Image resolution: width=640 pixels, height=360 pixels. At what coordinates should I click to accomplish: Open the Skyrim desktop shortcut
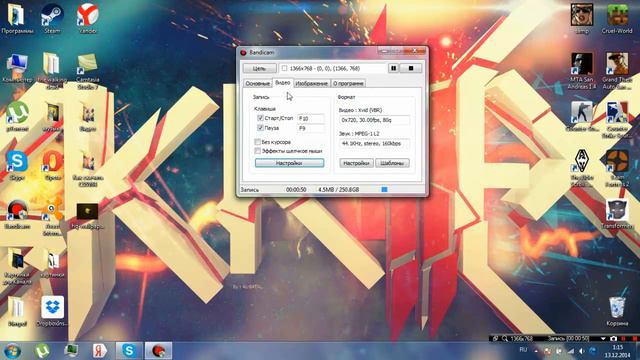[x=582, y=168]
